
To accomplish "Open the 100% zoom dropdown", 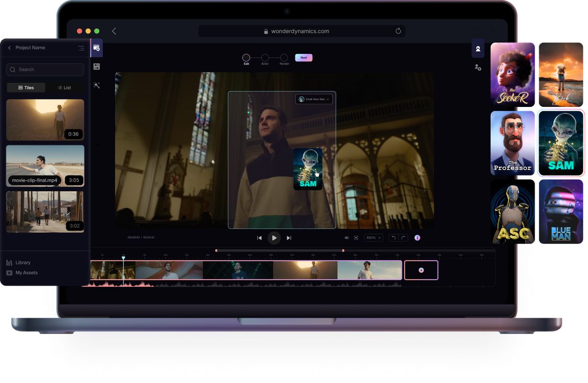I will [373, 238].
